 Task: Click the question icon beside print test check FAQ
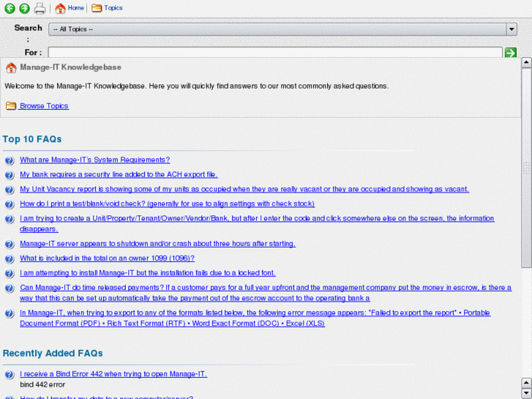coord(10,204)
